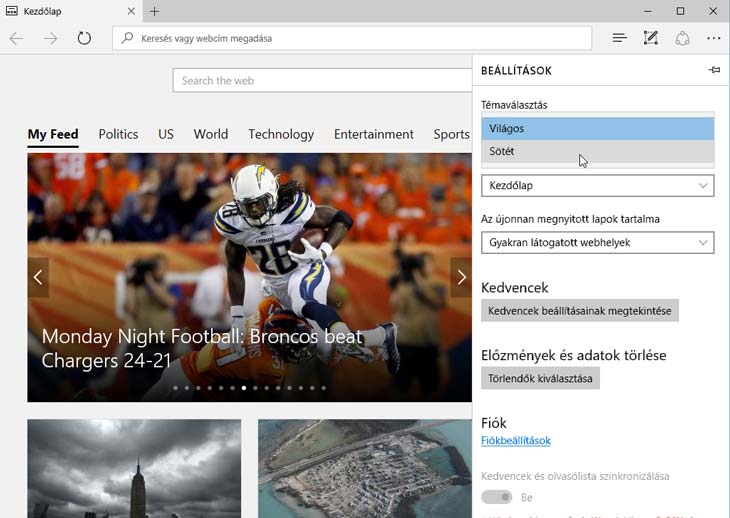This screenshot has height=518, width=730.
Task: Reload the page with Refresh icon
Action: tap(84, 38)
